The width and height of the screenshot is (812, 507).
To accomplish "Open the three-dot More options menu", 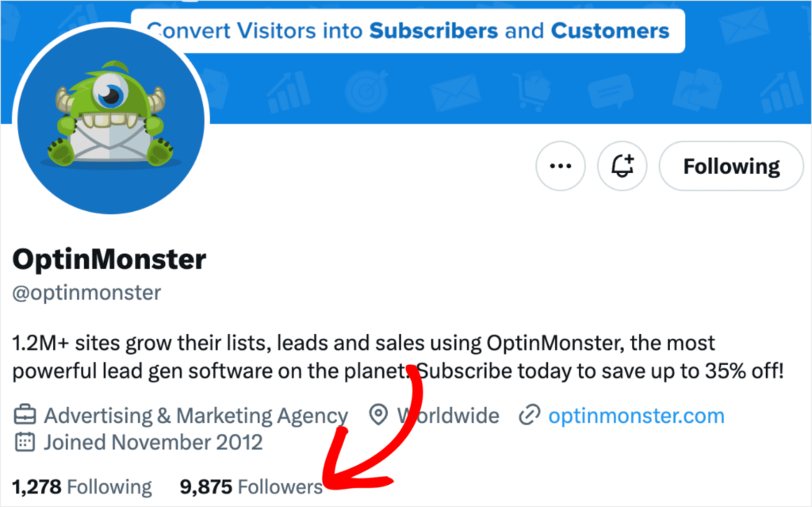I will [x=561, y=167].
